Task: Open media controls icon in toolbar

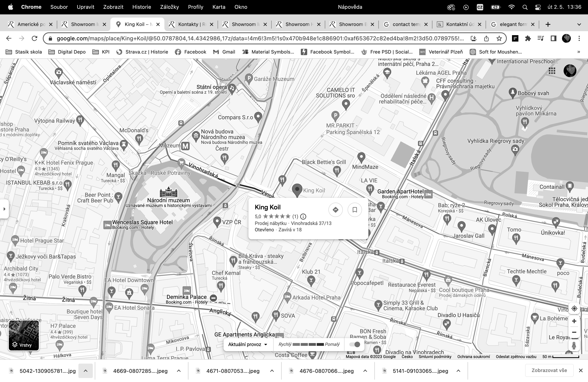Action: (x=541, y=39)
